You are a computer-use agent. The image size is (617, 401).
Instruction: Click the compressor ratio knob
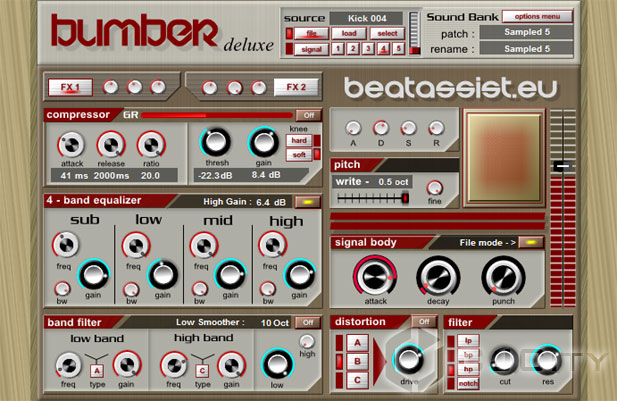151,145
